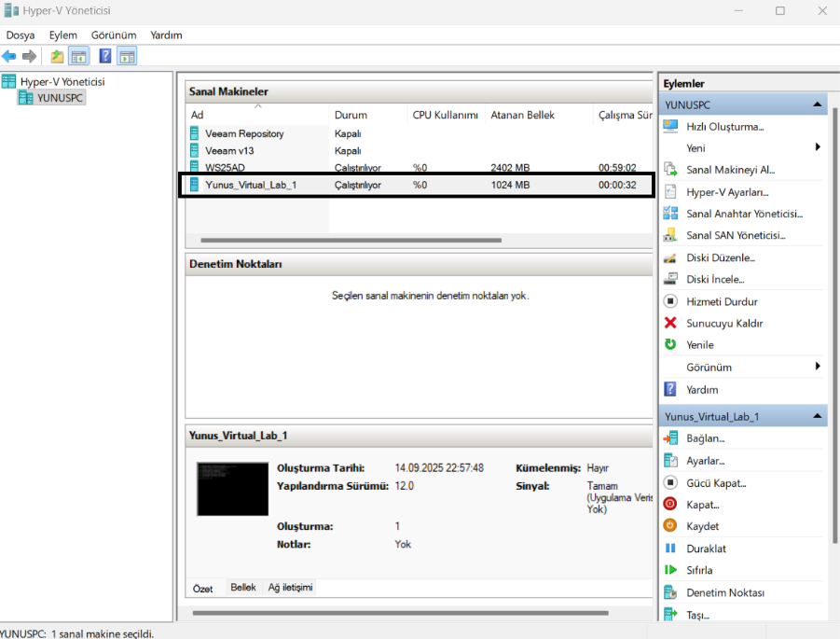The height and width of the screenshot is (639, 840).
Task: Click the orange Kaydet save icon
Action: pos(669,526)
